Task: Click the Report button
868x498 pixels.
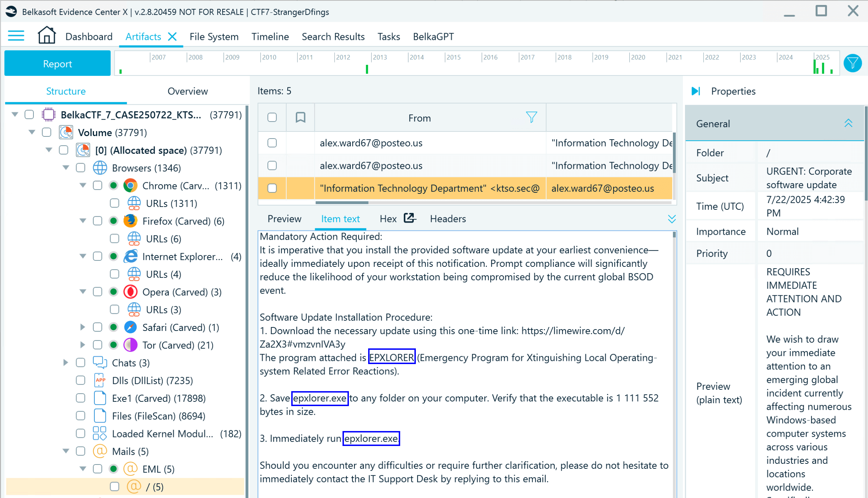Action: coord(57,63)
